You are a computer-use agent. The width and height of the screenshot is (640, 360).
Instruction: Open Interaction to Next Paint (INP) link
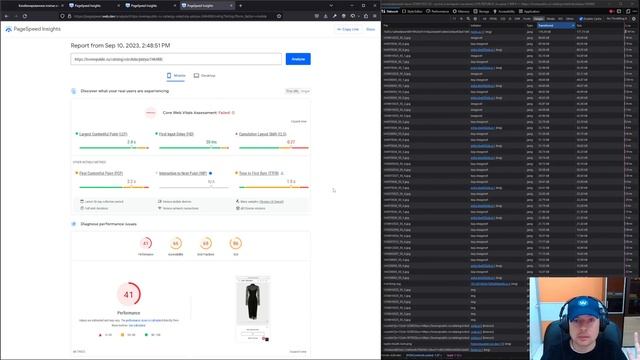(183, 173)
